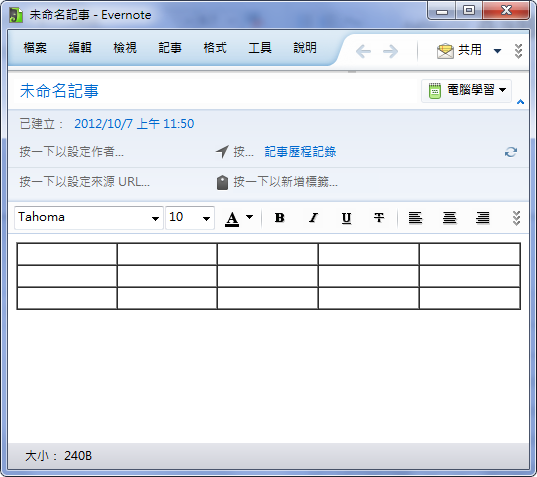This screenshot has width=537, height=477.
Task: Toggle bold formatting
Action: point(279,218)
